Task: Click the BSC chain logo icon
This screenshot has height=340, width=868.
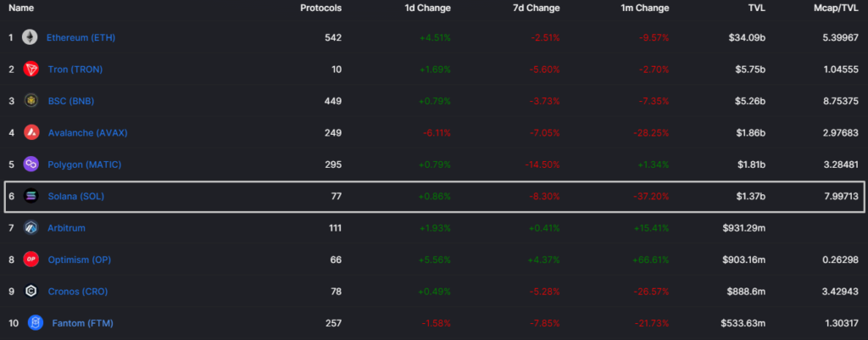Action: (31, 101)
